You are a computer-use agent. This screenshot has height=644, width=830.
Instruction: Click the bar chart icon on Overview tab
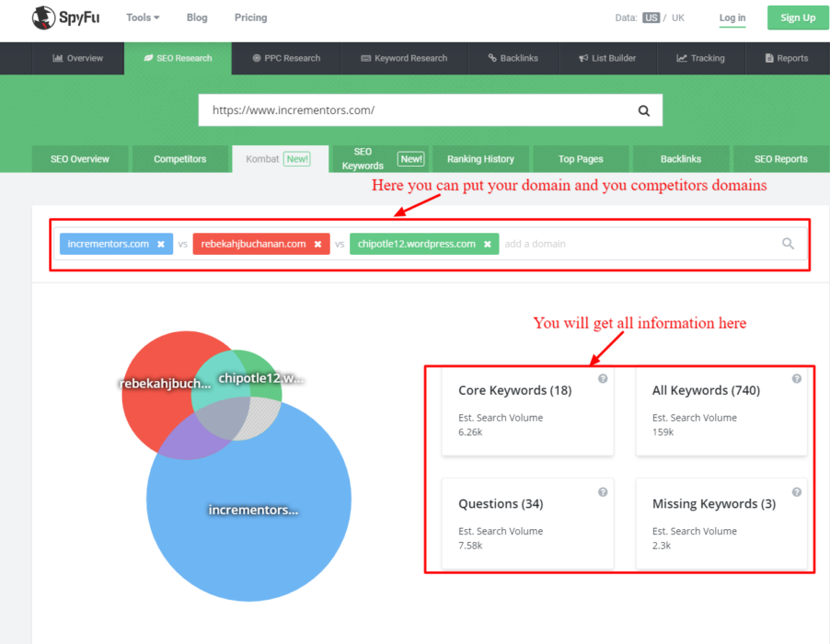(x=58, y=58)
